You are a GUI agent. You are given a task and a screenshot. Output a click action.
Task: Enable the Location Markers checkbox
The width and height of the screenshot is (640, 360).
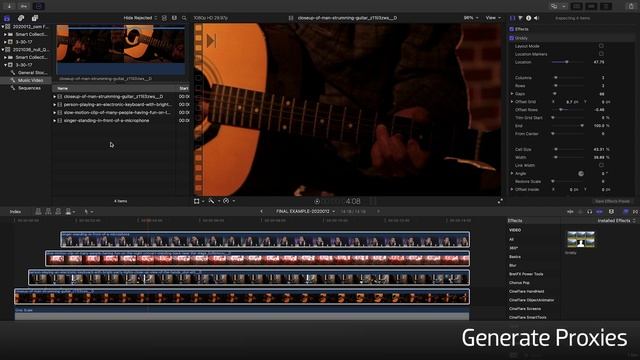[x=601, y=54]
